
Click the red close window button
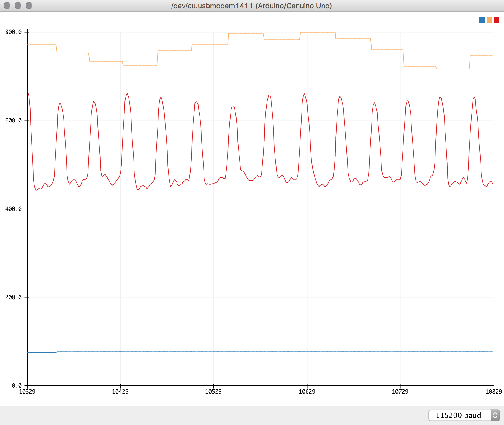[7, 6]
